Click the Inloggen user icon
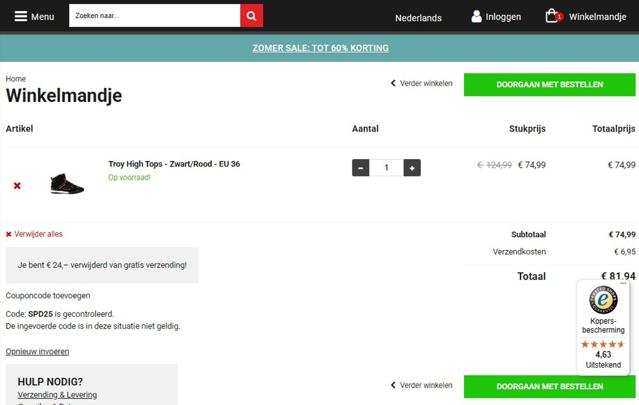 pos(476,16)
